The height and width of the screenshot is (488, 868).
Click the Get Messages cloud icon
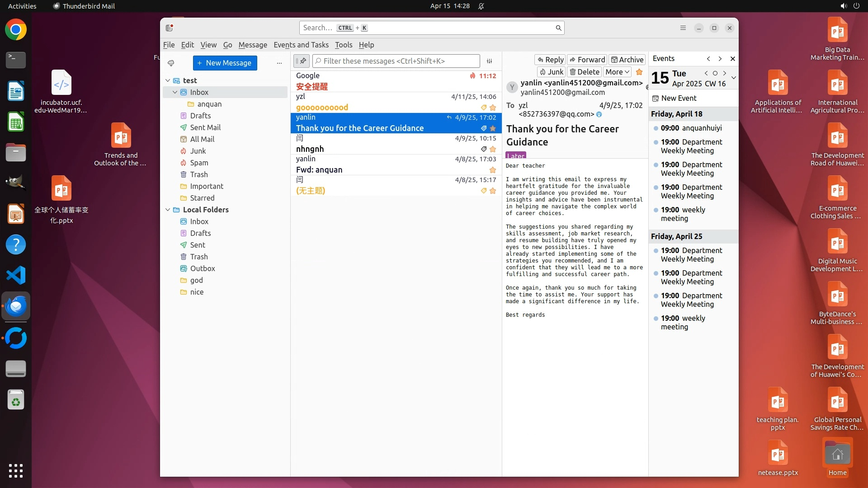pos(171,63)
